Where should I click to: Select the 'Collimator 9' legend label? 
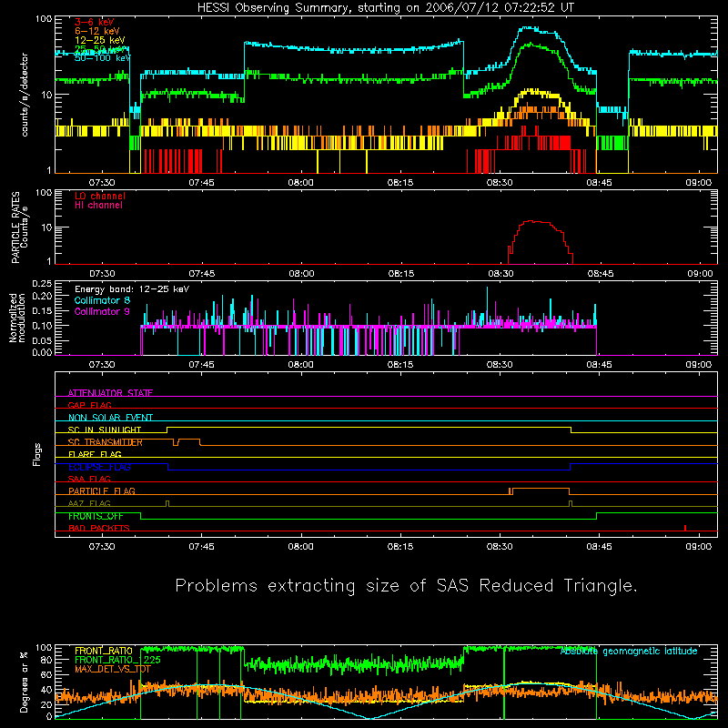click(102, 311)
